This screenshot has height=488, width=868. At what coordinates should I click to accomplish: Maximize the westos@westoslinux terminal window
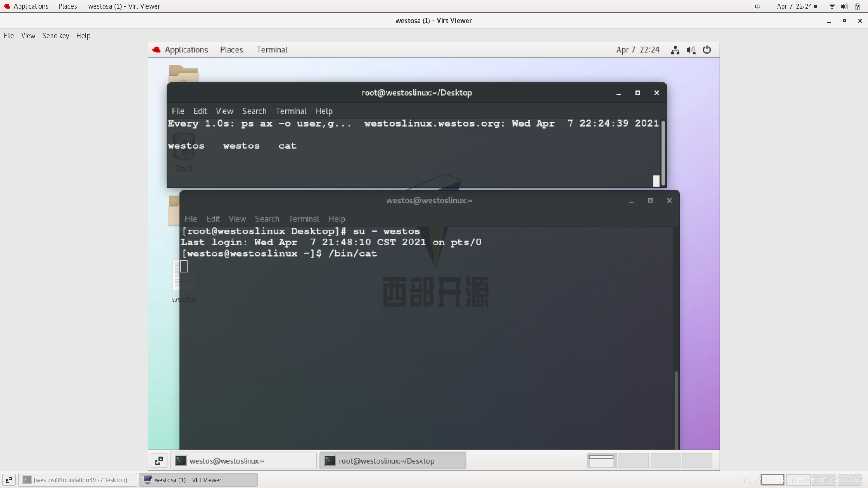pos(650,201)
